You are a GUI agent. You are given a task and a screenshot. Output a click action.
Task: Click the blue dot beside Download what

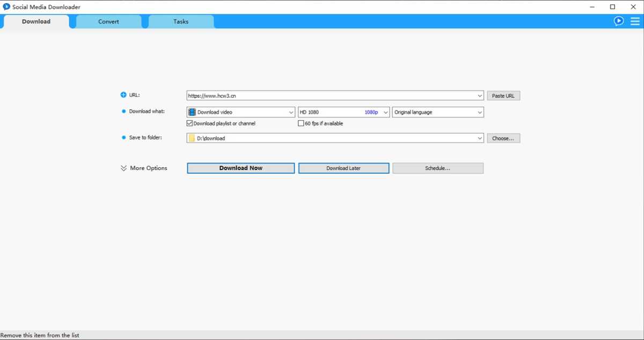coord(123,111)
